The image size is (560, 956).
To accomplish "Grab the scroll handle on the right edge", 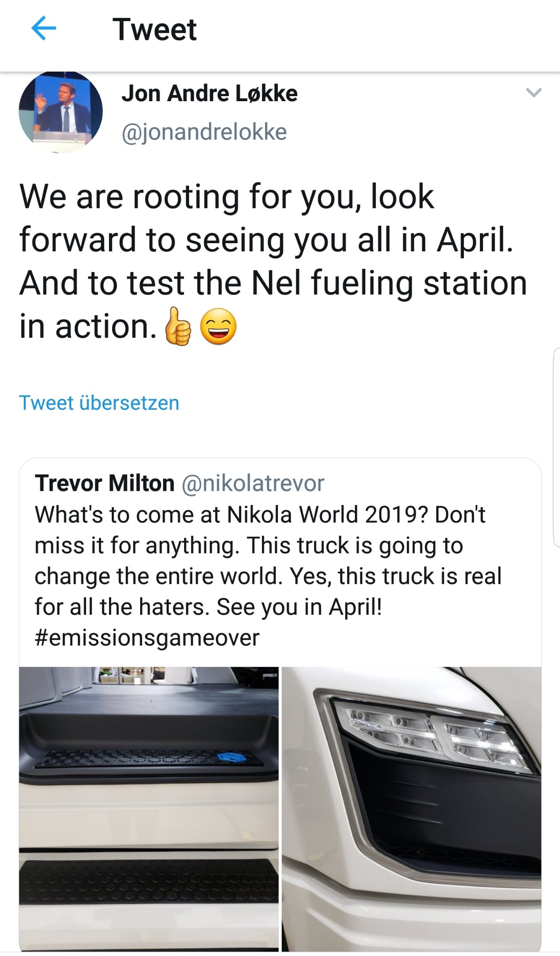I will [x=556, y=447].
